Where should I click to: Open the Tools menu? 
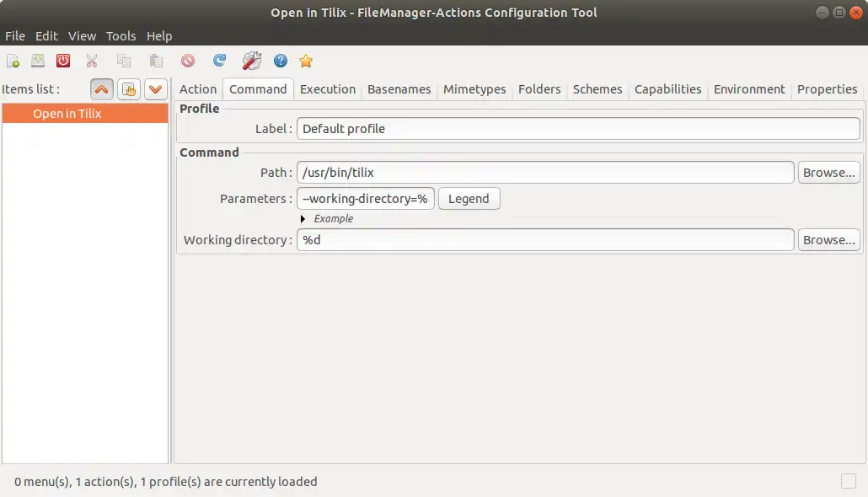click(x=121, y=36)
